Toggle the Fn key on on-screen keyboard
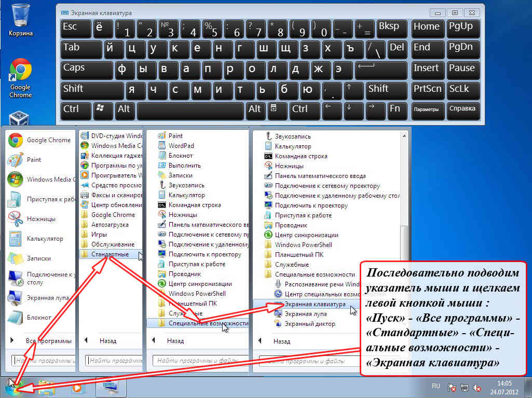 pos(397,111)
